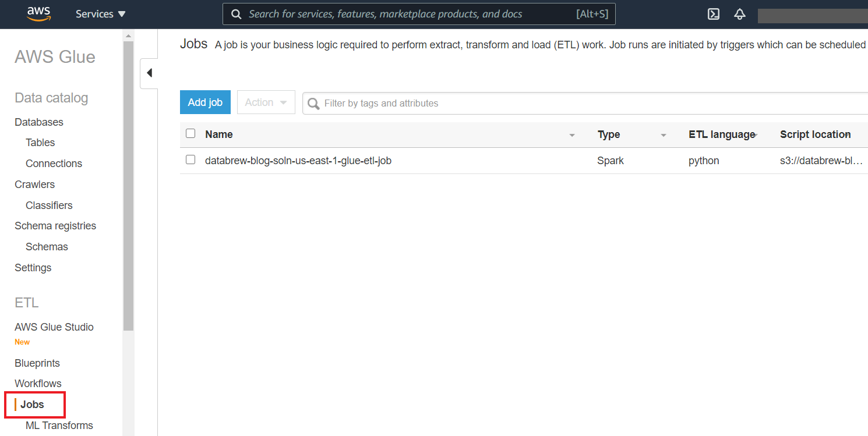The image size is (868, 436).
Task: Click the Script location column header
Action: point(815,134)
